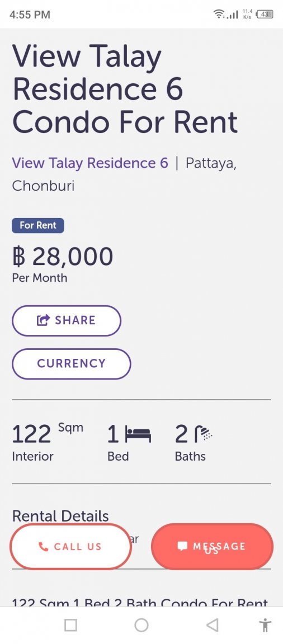
Task: Open the CURRENCY selector
Action: [72, 363]
